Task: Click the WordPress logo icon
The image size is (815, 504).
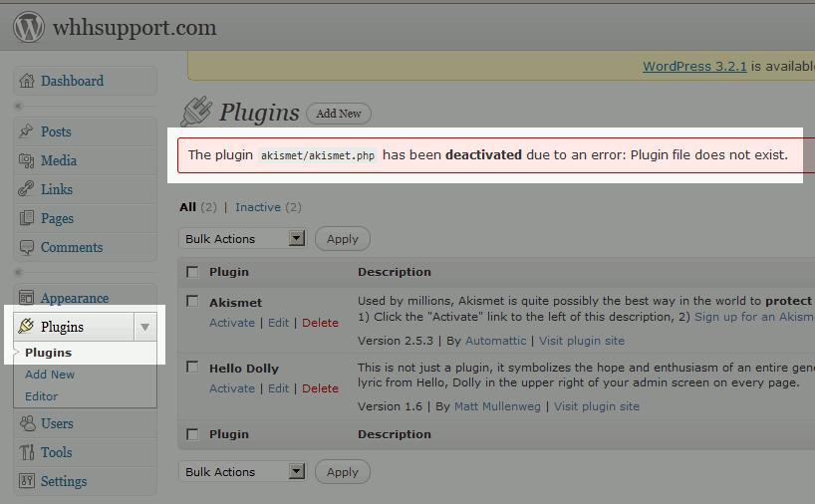Action: [28, 27]
